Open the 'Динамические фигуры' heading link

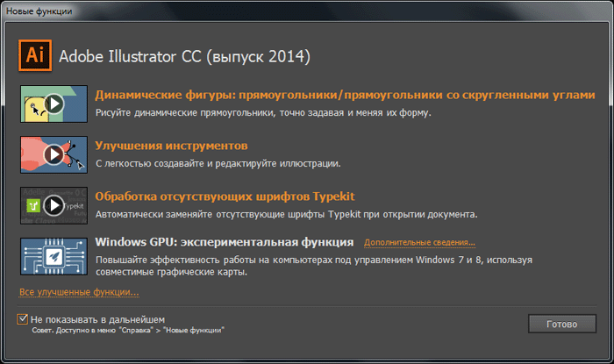(345, 95)
